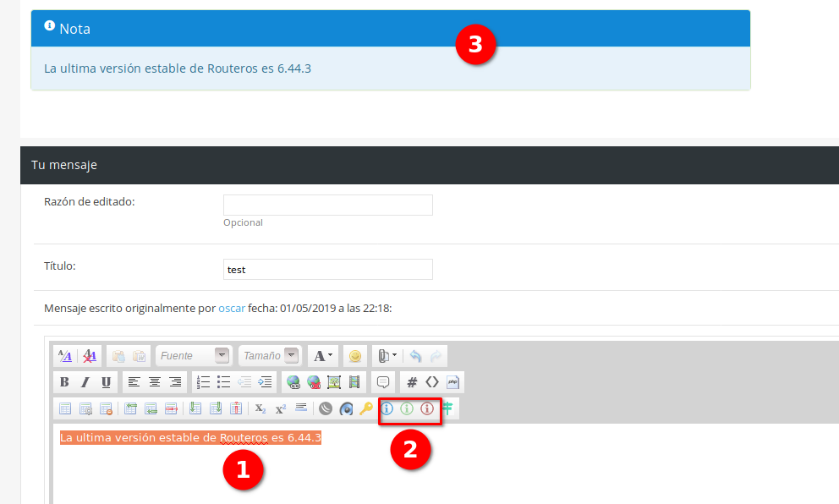Viewport: 839px width, 504px height.
Task: Click the Título input field
Action: point(327,270)
